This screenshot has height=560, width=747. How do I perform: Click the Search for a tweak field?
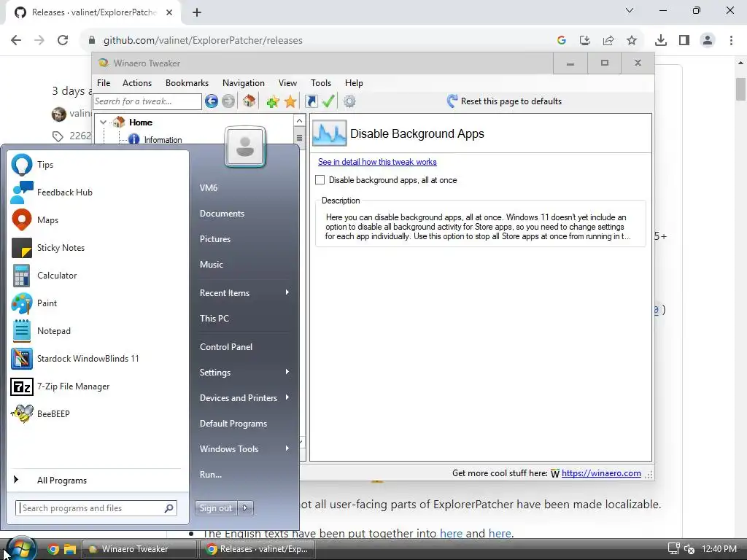(x=147, y=101)
